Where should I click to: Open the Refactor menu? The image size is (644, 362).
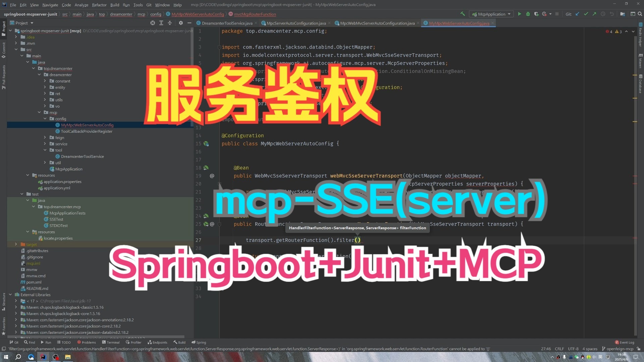tap(99, 5)
